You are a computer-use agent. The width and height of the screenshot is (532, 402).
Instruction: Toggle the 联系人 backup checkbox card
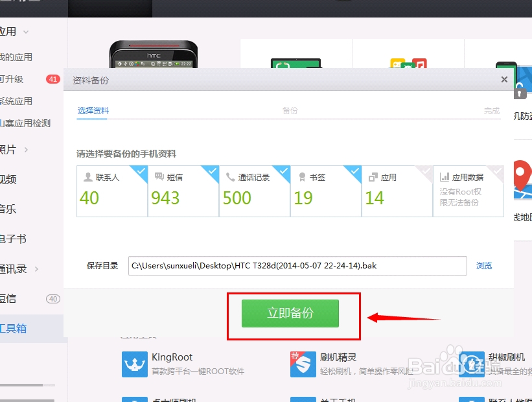click(112, 191)
